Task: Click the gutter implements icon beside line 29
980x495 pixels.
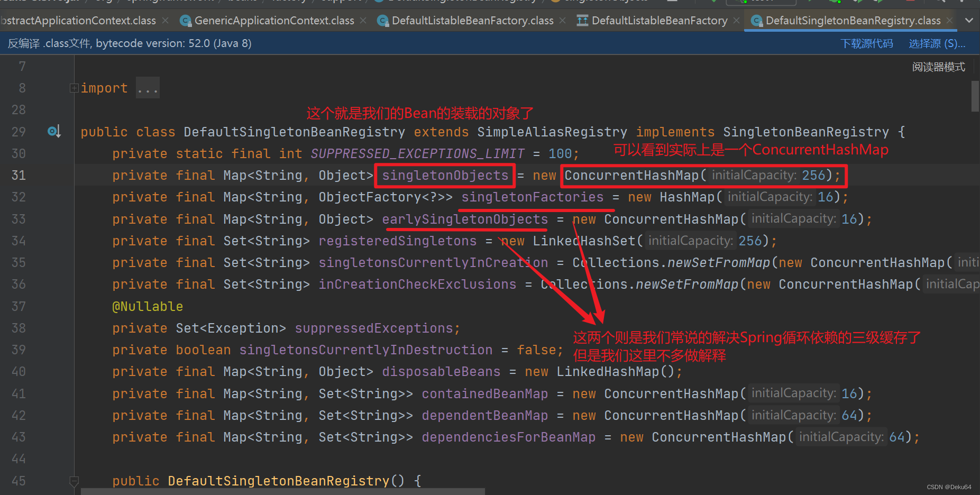Action: pyautogui.click(x=53, y=131)
